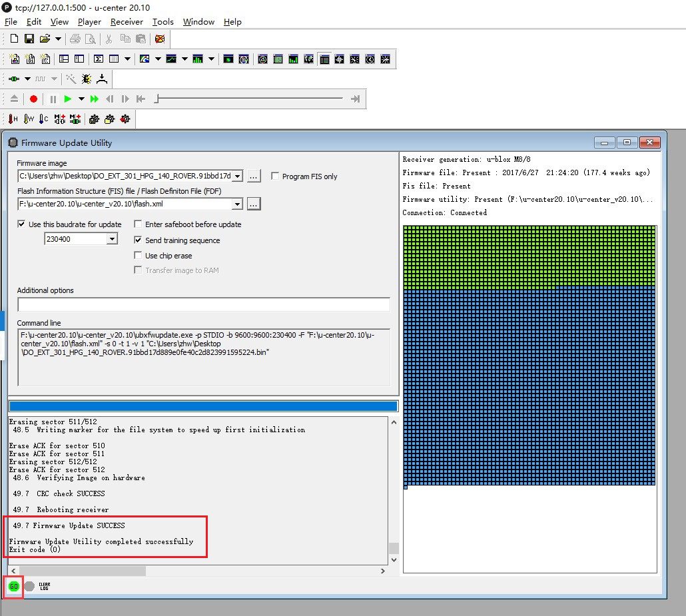Open the 230400 baudrate dropdown
Viewport: 686px width, 616px height.
click(112, 239)
